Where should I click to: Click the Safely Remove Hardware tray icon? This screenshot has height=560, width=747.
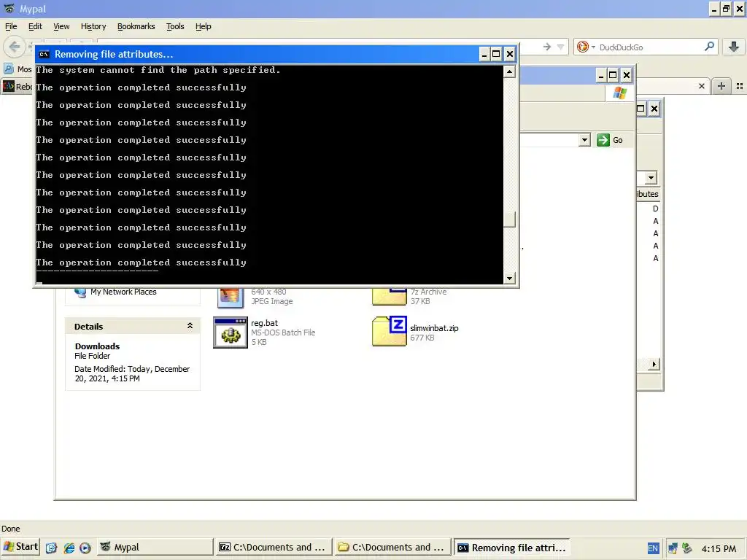[686, 548]
